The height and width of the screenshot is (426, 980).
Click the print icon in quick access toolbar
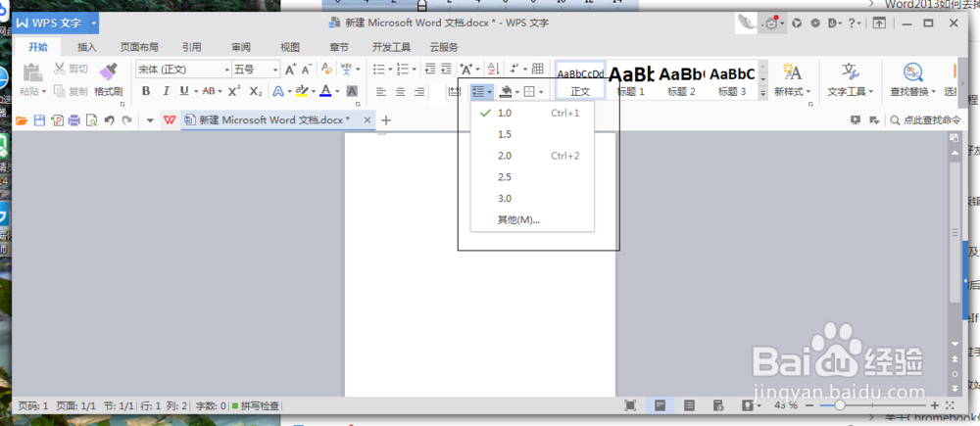[x=74, y=120]
